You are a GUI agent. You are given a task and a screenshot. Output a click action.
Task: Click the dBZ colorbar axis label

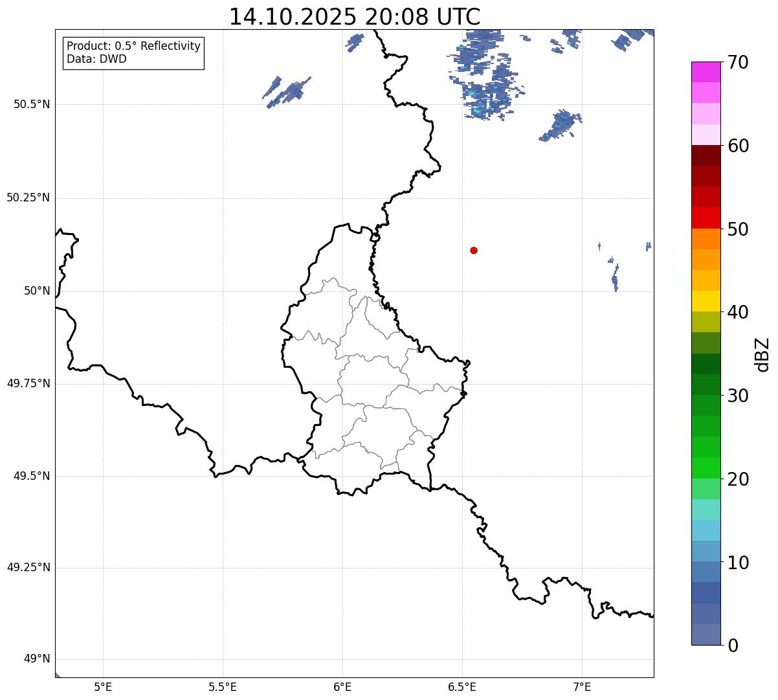762,354
